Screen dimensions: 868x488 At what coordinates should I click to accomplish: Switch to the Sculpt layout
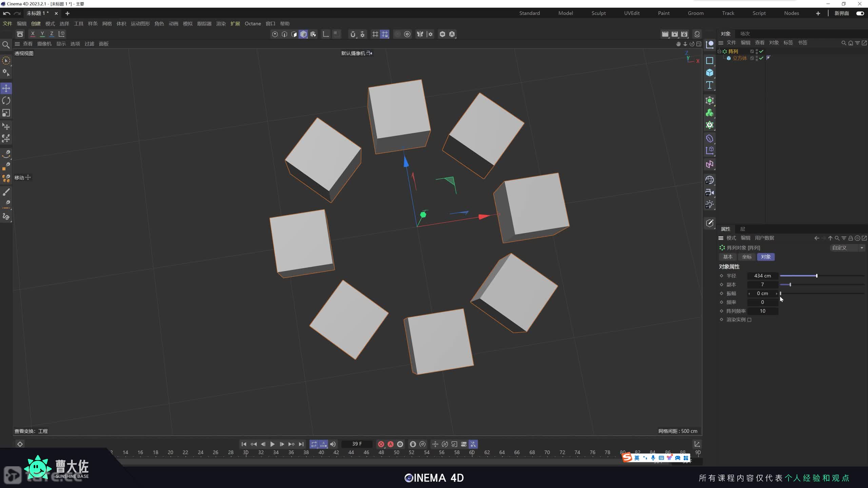pos(598,13)
